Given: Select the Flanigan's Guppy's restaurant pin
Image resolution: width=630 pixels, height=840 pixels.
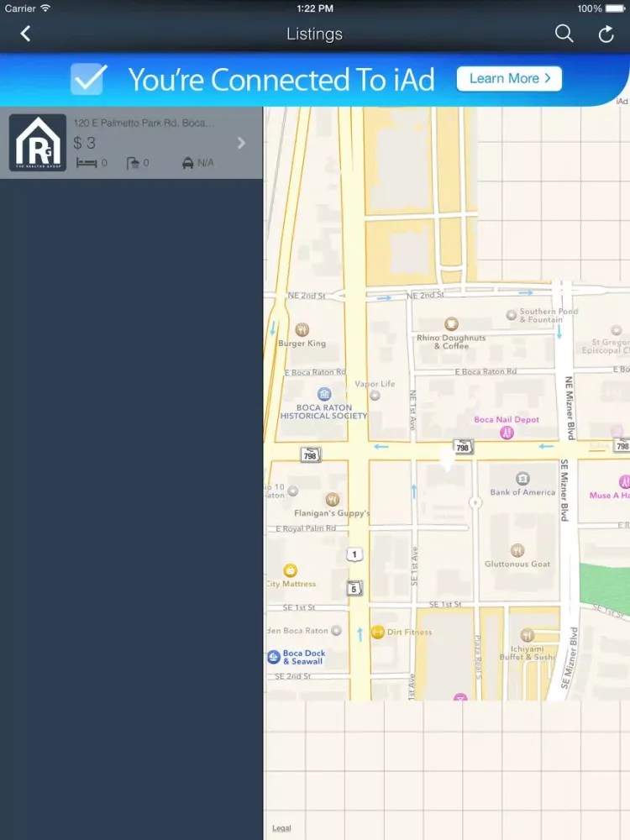Looking at the screenshot, I should click(x=332, y=499).
